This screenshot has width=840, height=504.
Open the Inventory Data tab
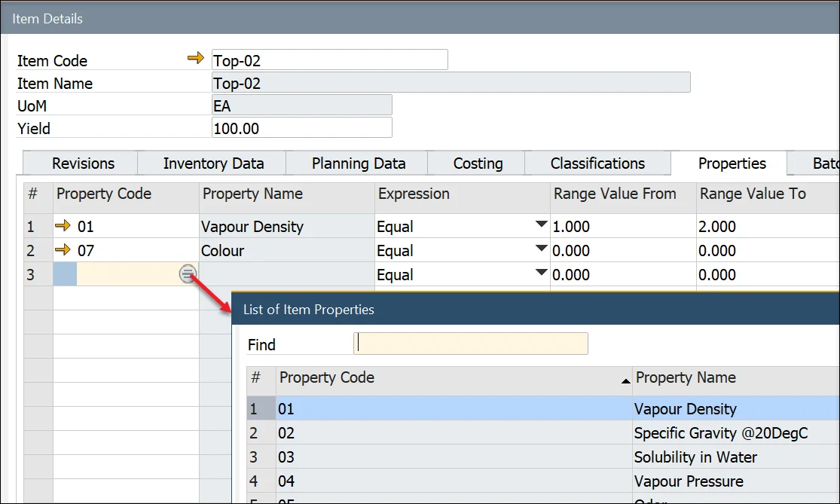click(213, 163)
